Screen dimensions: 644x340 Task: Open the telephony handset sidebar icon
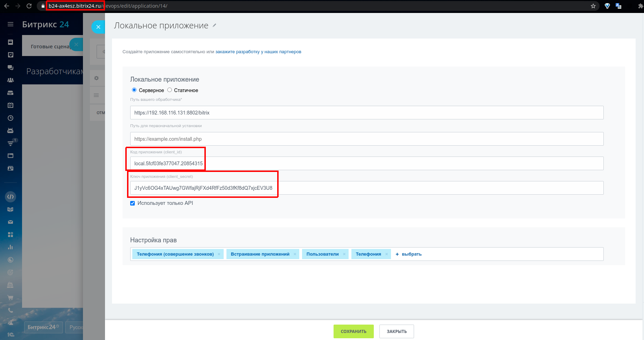(10, 310)
